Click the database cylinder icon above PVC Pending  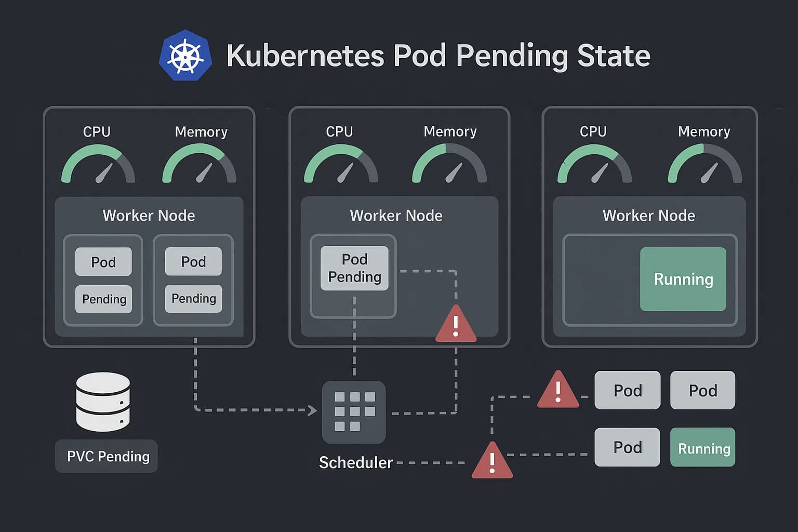(103, 402)
